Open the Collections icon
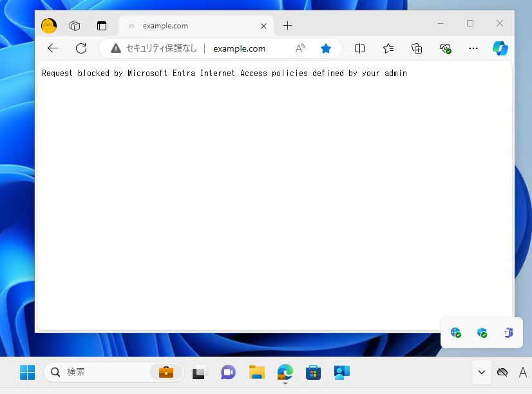Viewport: 532px width, 394px height. [417, 48]
